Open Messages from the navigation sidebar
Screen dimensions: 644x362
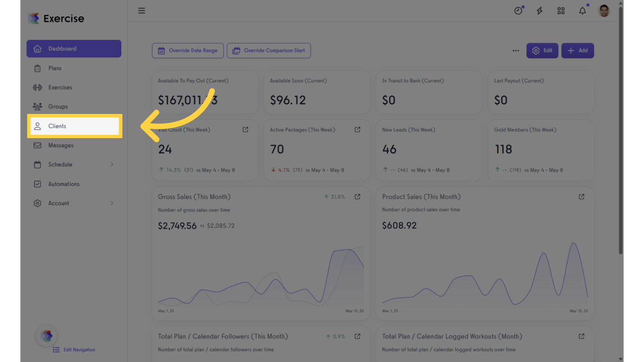(60, 145)
